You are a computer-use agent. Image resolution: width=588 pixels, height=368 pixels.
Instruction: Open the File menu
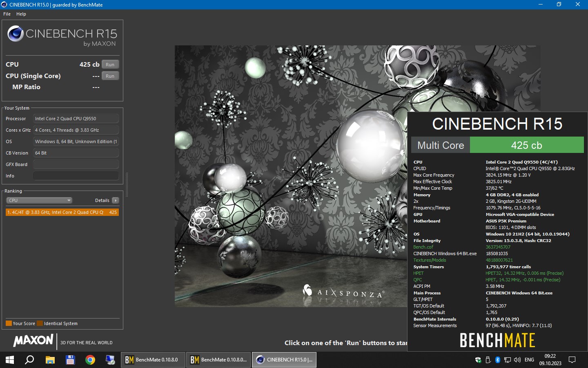point(7,14)
